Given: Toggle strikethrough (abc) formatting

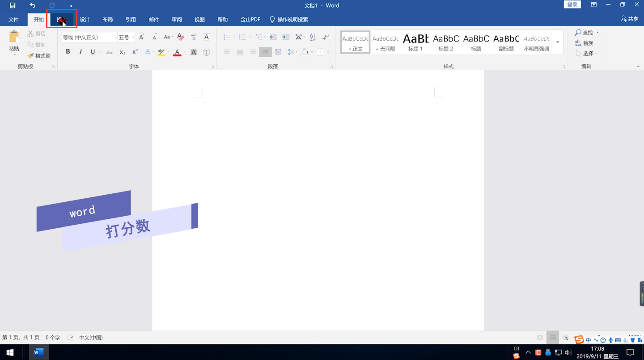Looking at the screenshot, I should 110,52.
